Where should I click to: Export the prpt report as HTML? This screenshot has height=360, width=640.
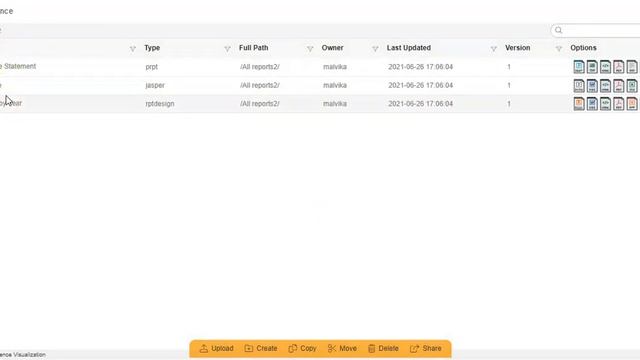(605, 67)
